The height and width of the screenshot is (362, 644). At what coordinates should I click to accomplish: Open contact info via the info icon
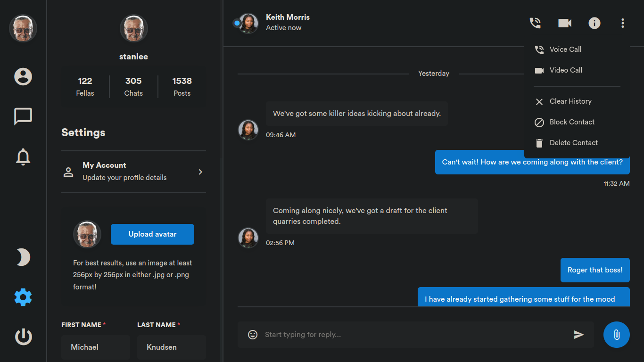594,23
